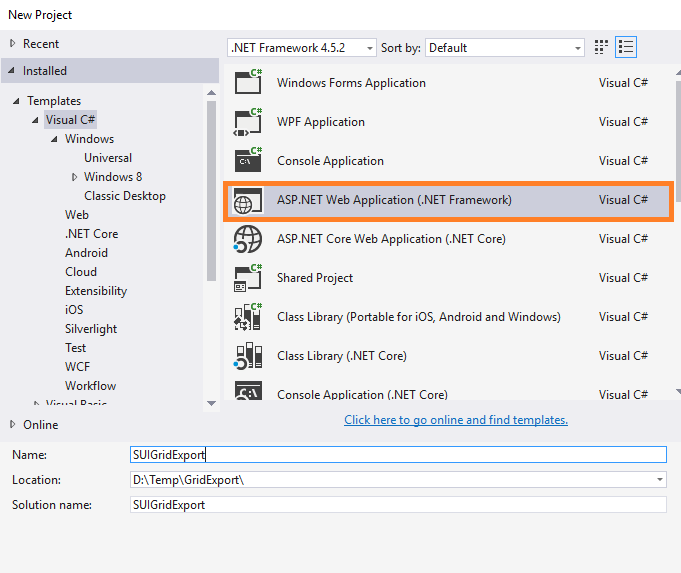Select Class Library (.NET Core) name
The height and width of the screenshot is (573, 681).
(x=342, y=356)
